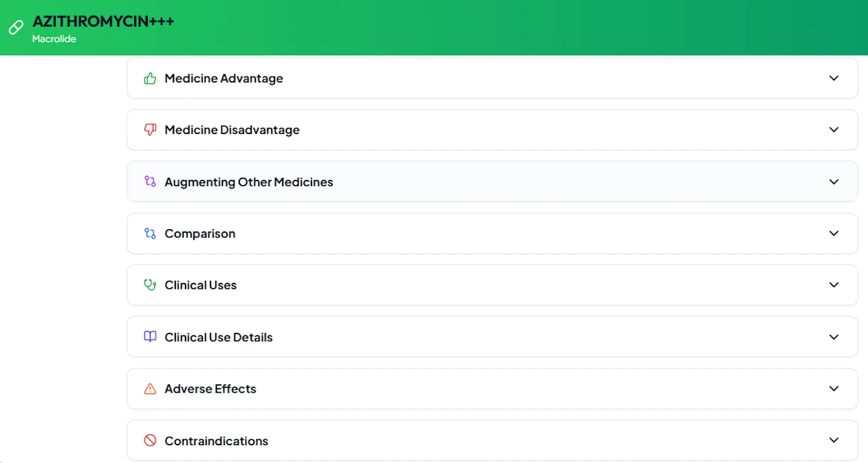Click the purple Augmenting Other Medicines icon
The width and height of the screenshot is (868, 463).
click(150, 181)
